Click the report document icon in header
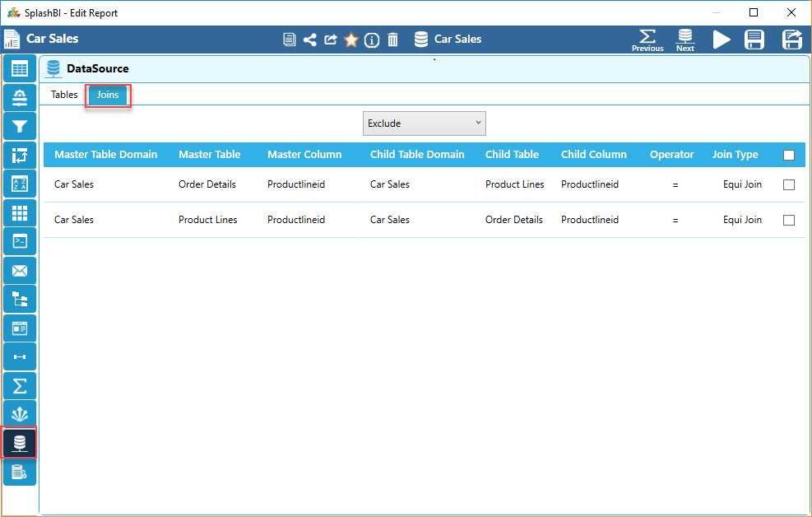 290,40
